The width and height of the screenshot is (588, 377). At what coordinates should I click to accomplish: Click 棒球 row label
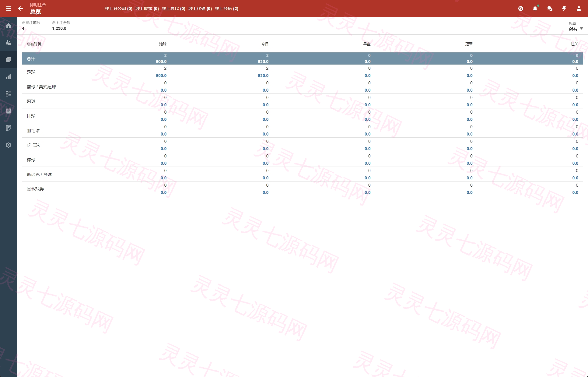pyautogui.click(x=31, y=160)
